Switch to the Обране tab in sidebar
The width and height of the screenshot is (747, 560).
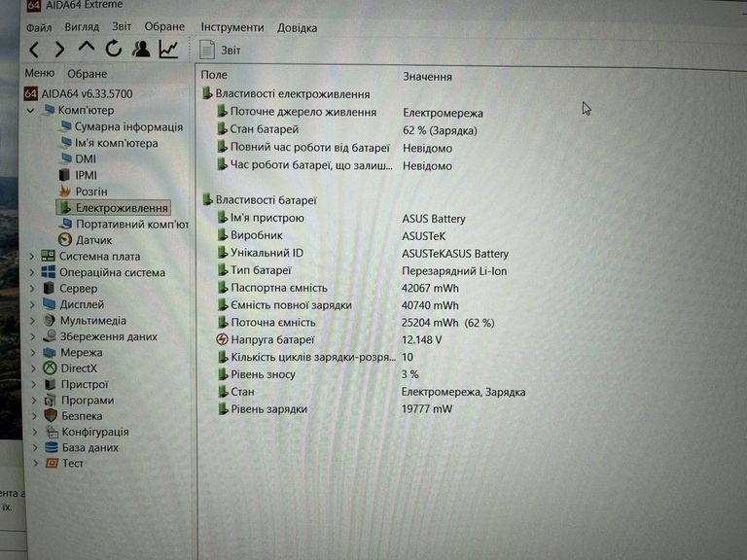(87, 74)
